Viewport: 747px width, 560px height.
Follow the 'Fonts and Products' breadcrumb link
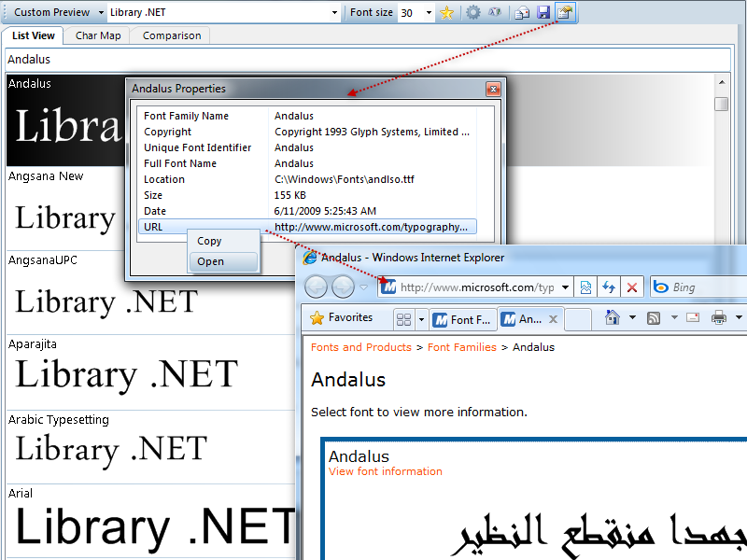(361, 347)
